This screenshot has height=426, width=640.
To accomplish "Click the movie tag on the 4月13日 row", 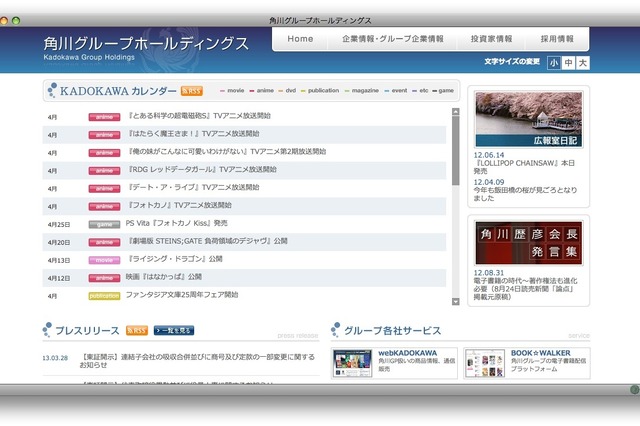I will pyautogui.click(x=104, y=260).
